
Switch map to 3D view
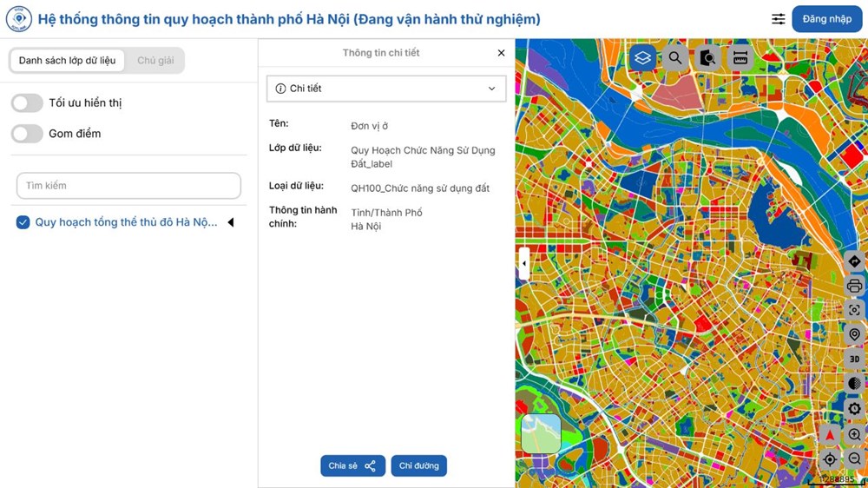pos(854,359)
